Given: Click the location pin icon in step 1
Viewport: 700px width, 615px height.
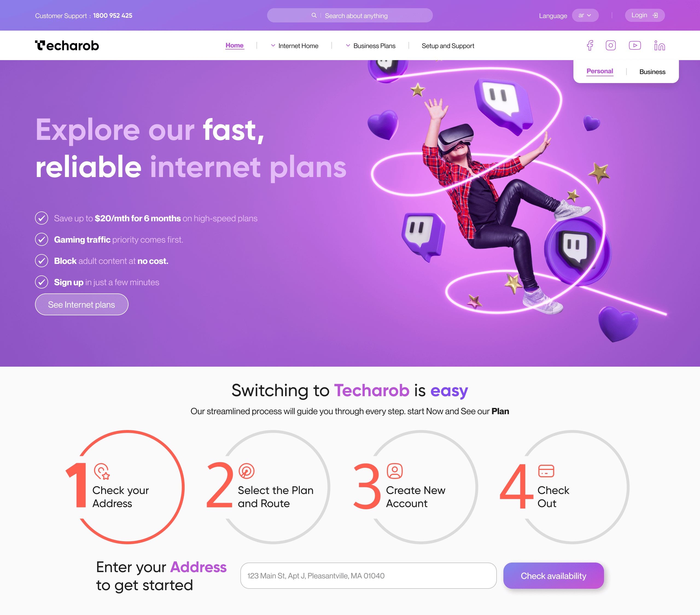Looking at the screenshot, I should (x=102, y=472).
